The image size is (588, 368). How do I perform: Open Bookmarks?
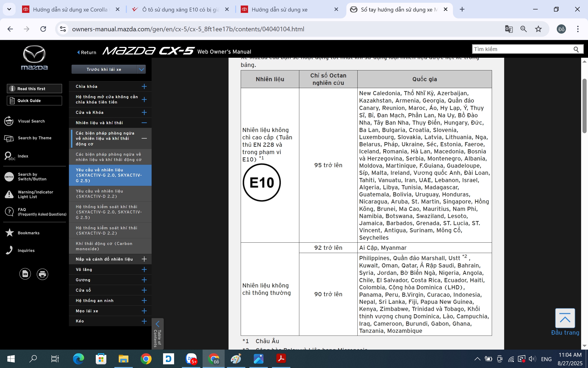[x=22, y=233]
